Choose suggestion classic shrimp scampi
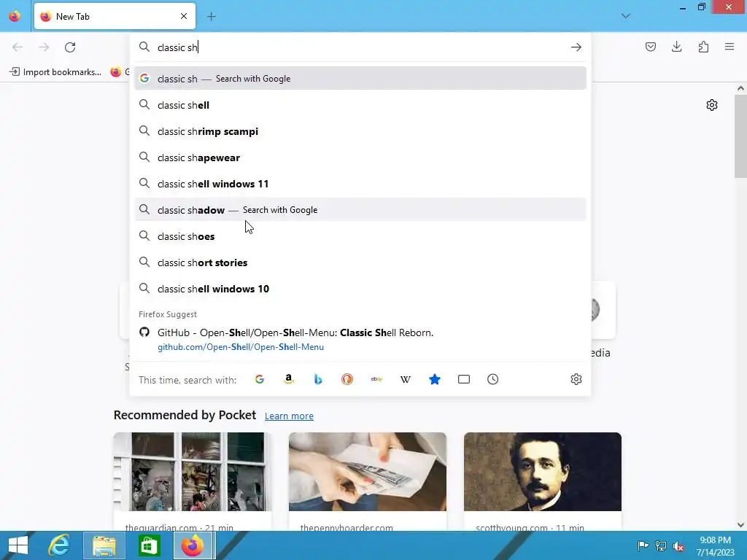Screen dimensions: 747x560 coord(360,131)
